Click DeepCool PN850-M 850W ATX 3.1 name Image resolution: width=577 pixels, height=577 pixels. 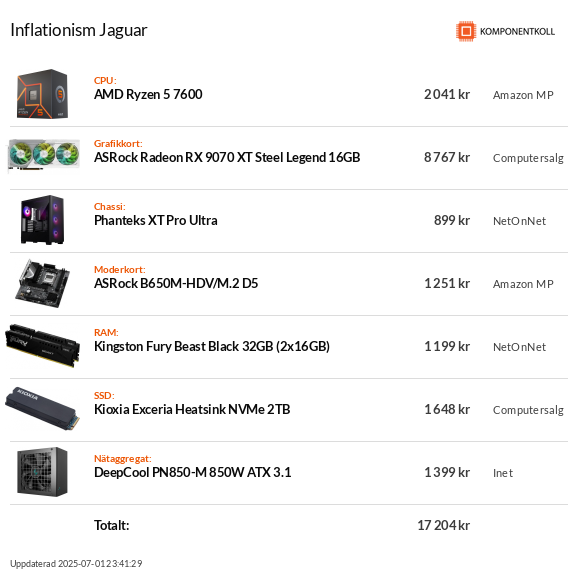coord(192,472)
